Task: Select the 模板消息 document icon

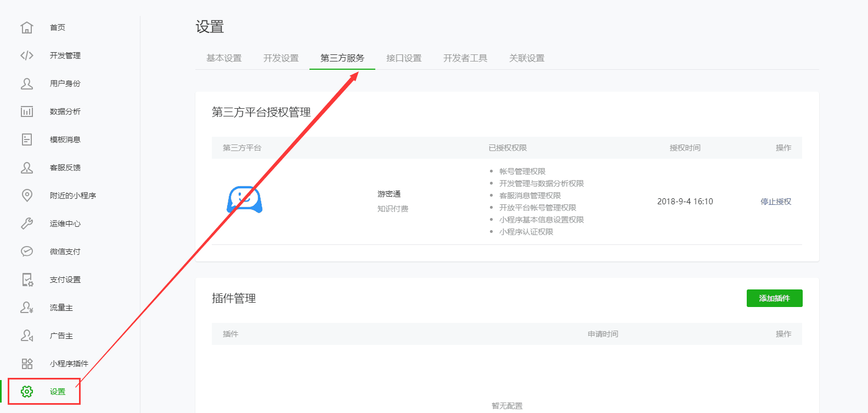Action: pyautogui.click(x=27, y=139)
